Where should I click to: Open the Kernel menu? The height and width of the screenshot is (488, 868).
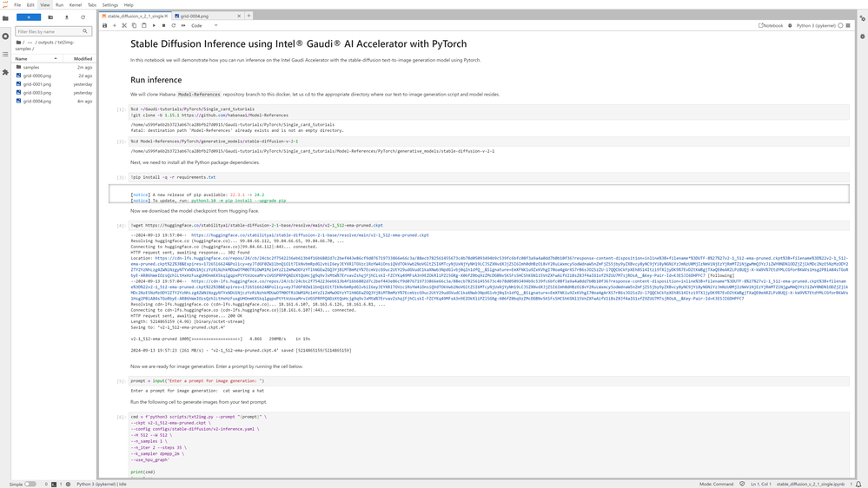(76, 5)
